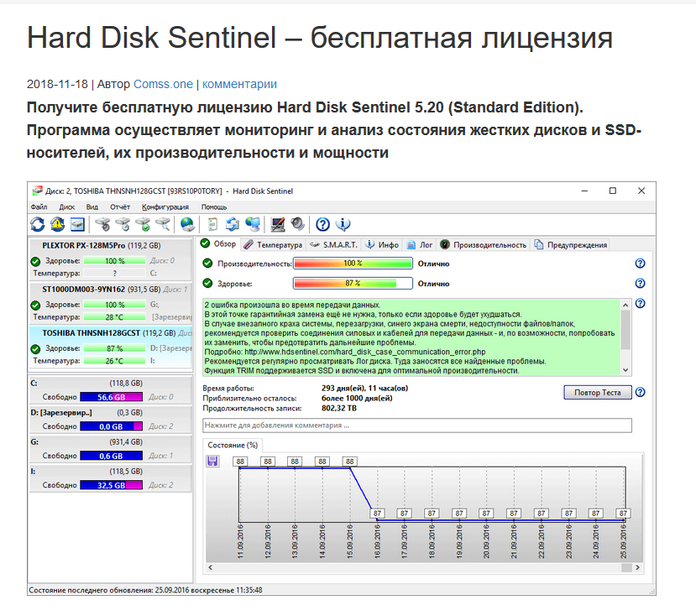Click the I: free space 32,5 GB bar
696x616 pixels.
click(x=112, y=485)
